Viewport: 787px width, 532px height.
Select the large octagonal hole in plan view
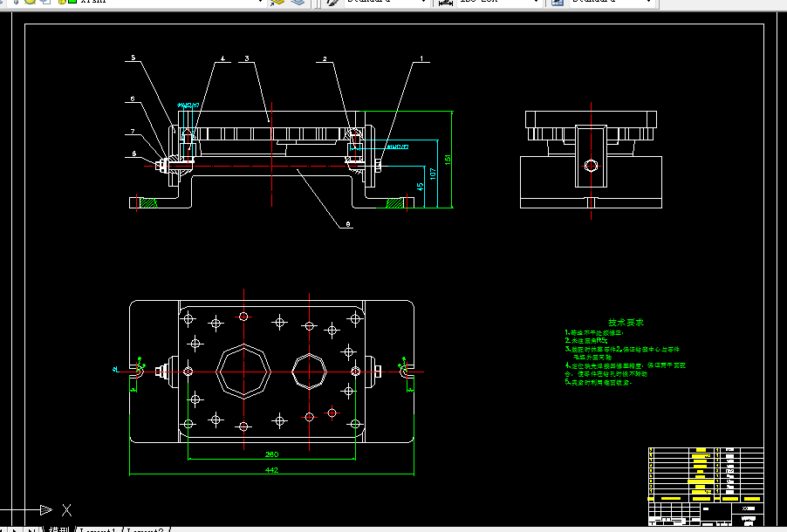(243, 372)
